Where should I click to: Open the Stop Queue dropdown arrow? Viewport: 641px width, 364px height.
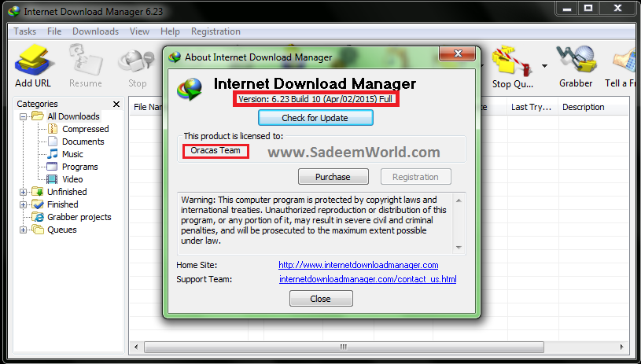pyautogui.click(x=544, y=66)
